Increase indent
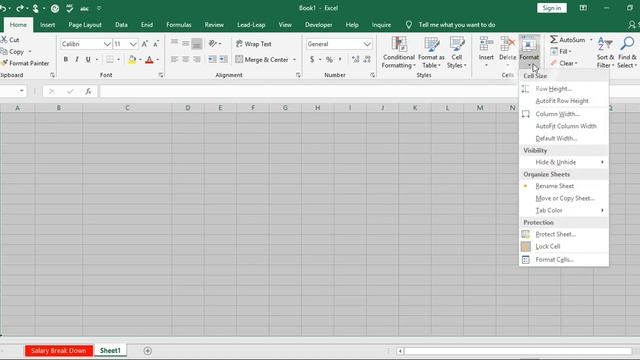 tap(224, 60)
